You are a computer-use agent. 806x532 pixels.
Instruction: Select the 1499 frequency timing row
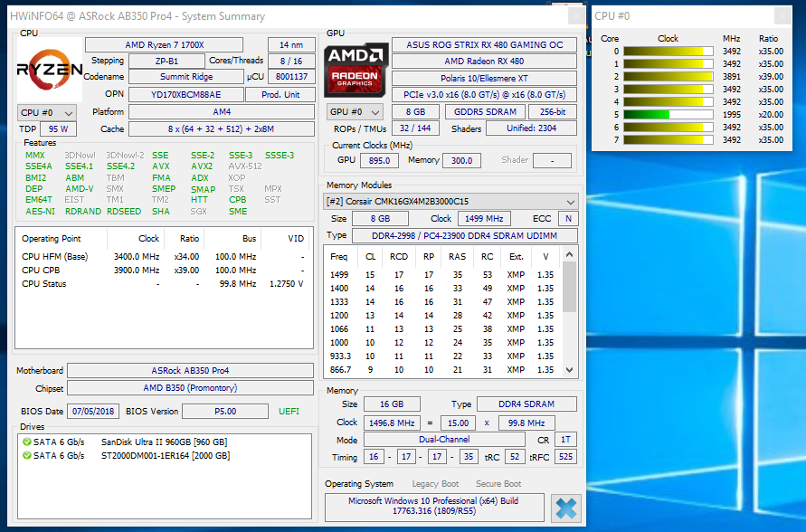(x=443, y=274)
